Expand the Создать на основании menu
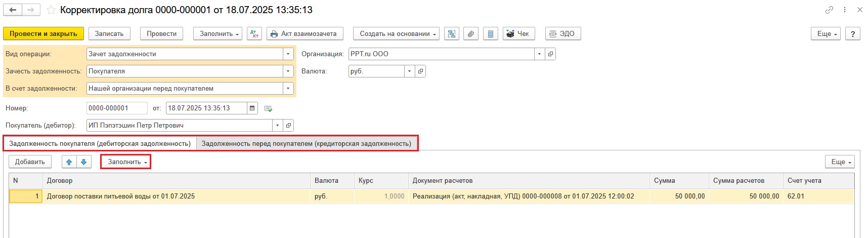 pos(396,34)
